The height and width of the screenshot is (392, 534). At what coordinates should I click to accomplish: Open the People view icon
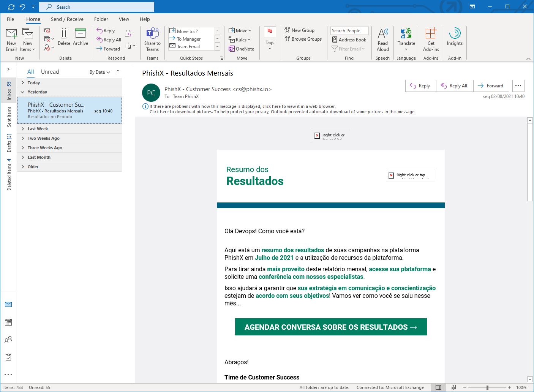coord(8,340)
